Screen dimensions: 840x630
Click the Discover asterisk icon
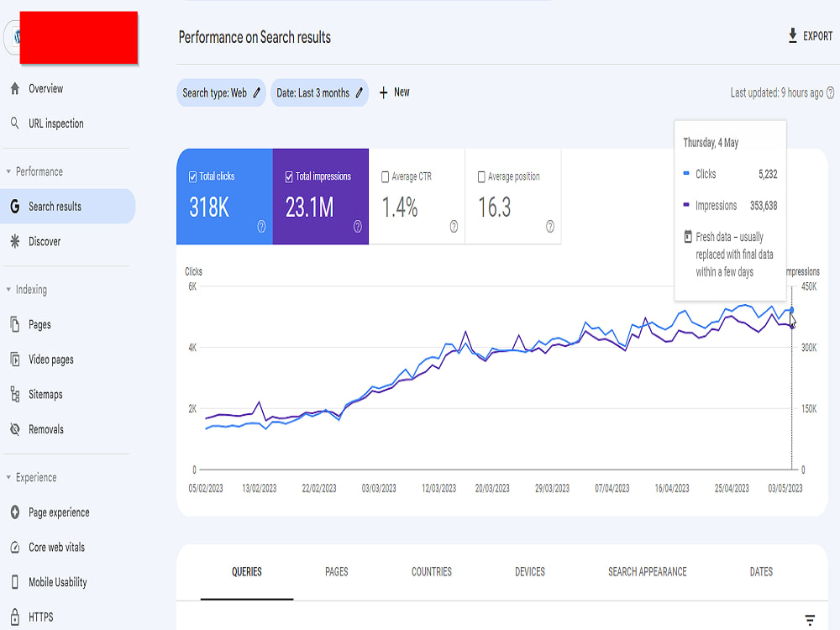point(15,241)
